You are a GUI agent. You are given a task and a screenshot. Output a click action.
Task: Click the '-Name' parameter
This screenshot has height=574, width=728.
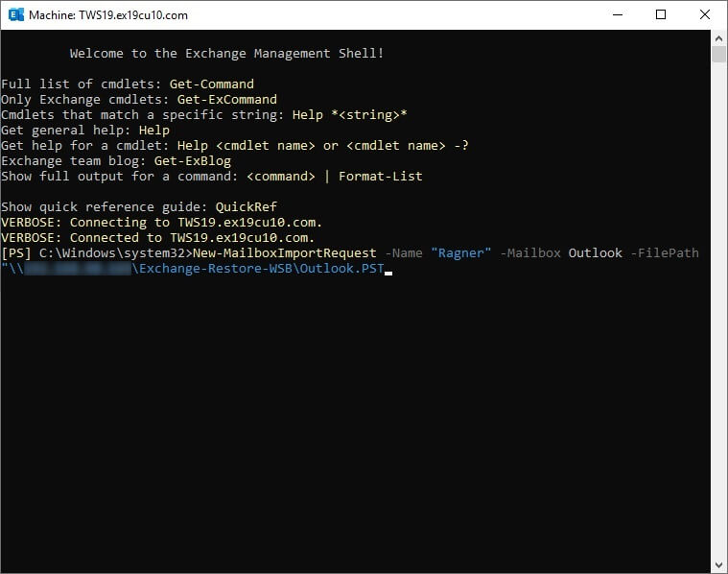pyautogui.click(x=404, y=252)
